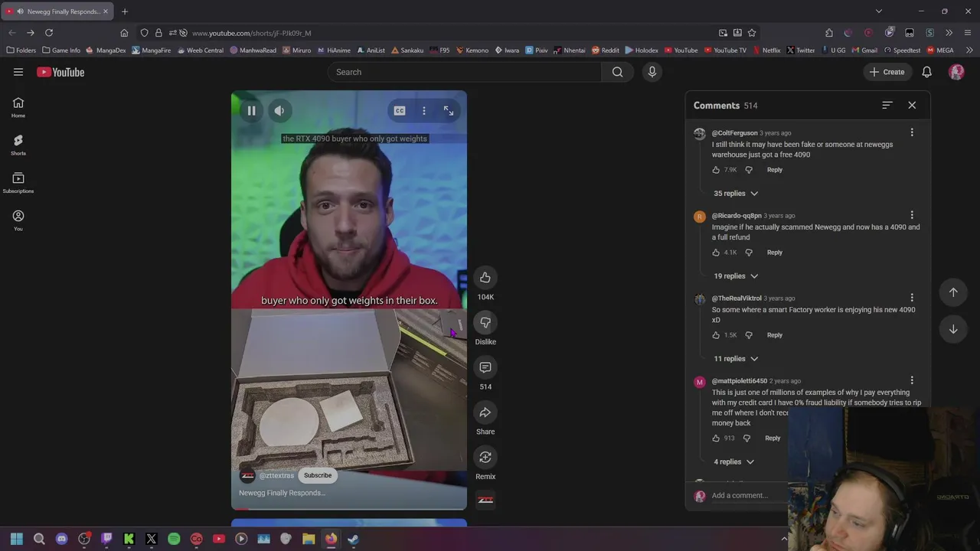
Task: Mute the Shorts video volume
Action: click(x=279, y=111)
